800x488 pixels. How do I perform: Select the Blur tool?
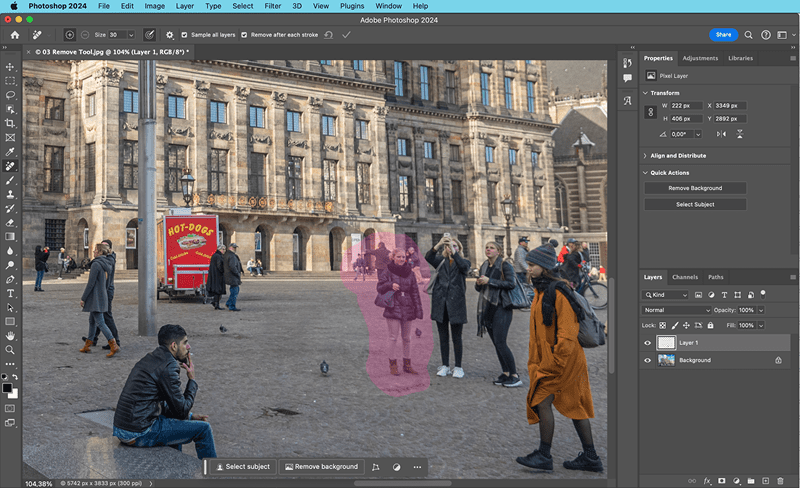click(x=10, y=251)
